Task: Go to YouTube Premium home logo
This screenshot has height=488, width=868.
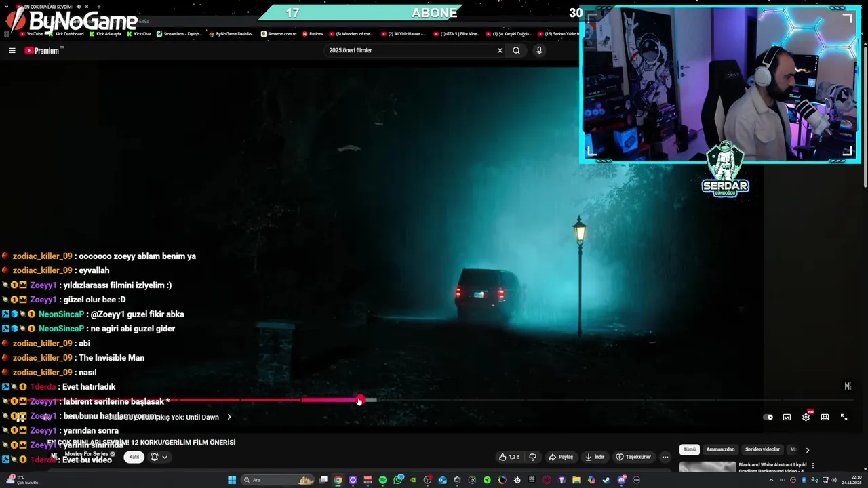Action: [42, 51]
